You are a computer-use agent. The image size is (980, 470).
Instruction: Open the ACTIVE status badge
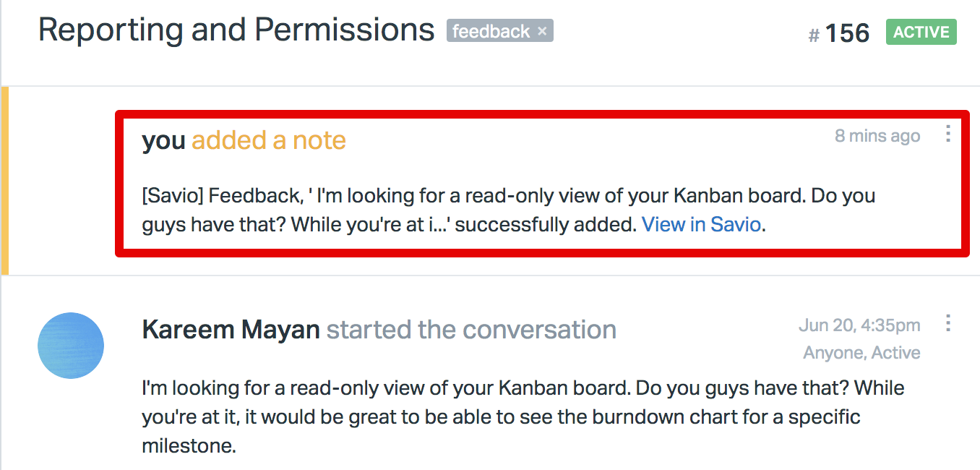pyautogui.click(x=921, y=32)
